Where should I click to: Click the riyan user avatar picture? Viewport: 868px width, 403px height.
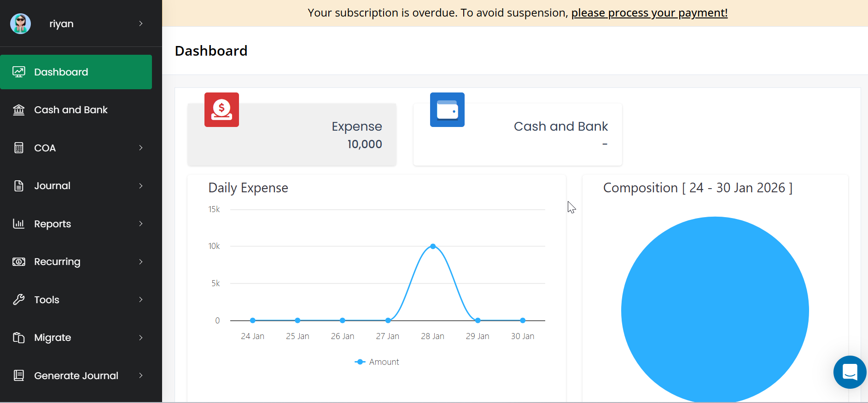pos(21,23)
